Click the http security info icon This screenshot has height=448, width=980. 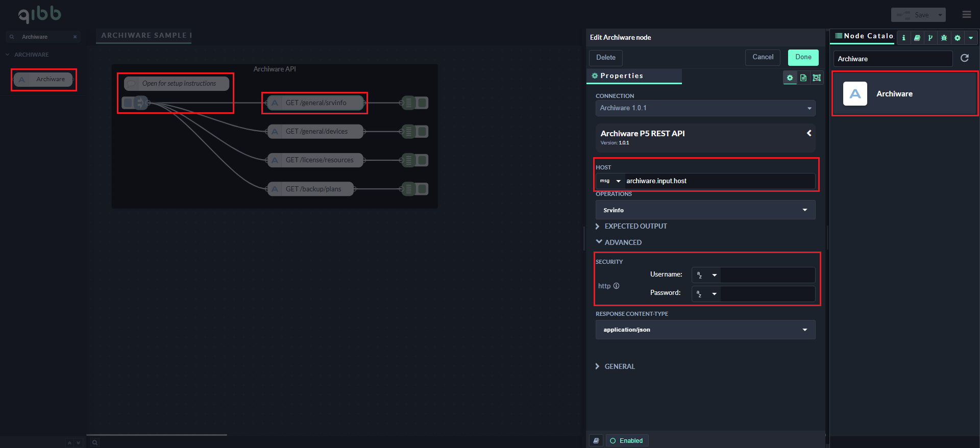(x=617, y=286)
